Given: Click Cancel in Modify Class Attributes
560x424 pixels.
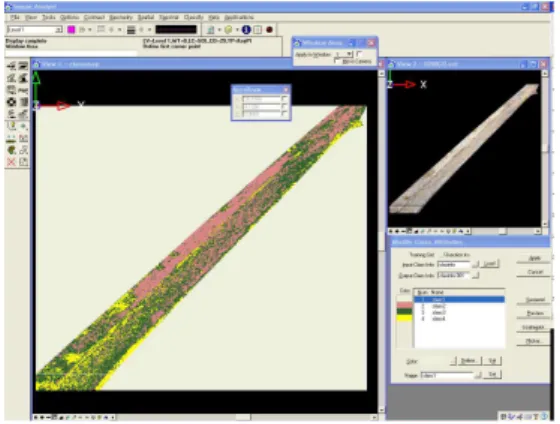Looking at the screenshot, I should click(534, 272).
